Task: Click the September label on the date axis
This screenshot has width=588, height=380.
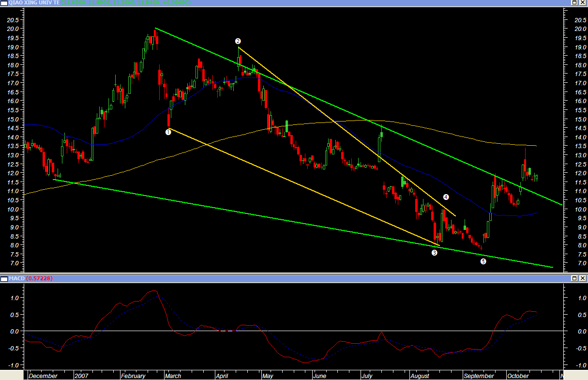Action: click(x=478, y=376)
